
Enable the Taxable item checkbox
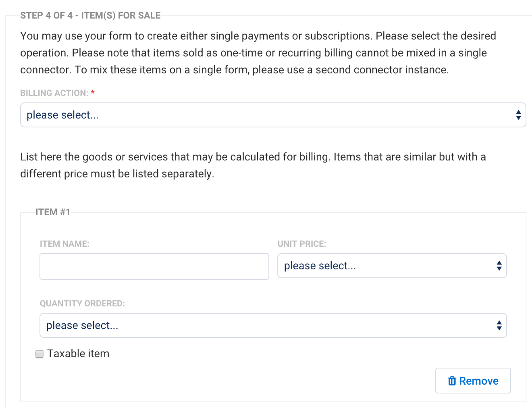39,354
